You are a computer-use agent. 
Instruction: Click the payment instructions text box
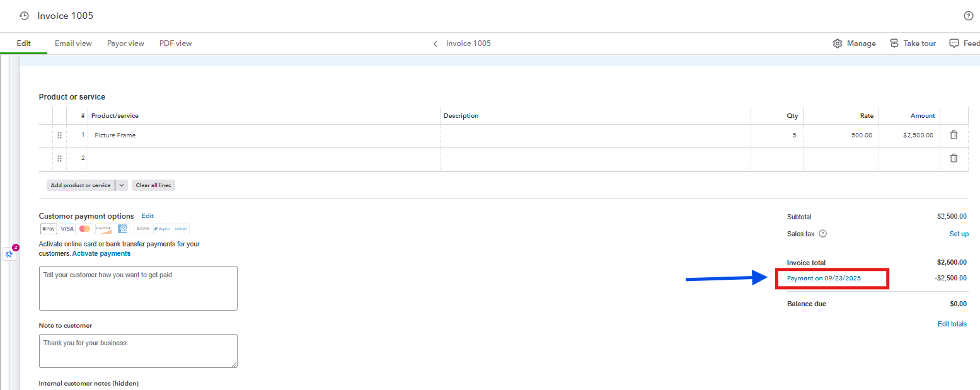pos(138,288)
